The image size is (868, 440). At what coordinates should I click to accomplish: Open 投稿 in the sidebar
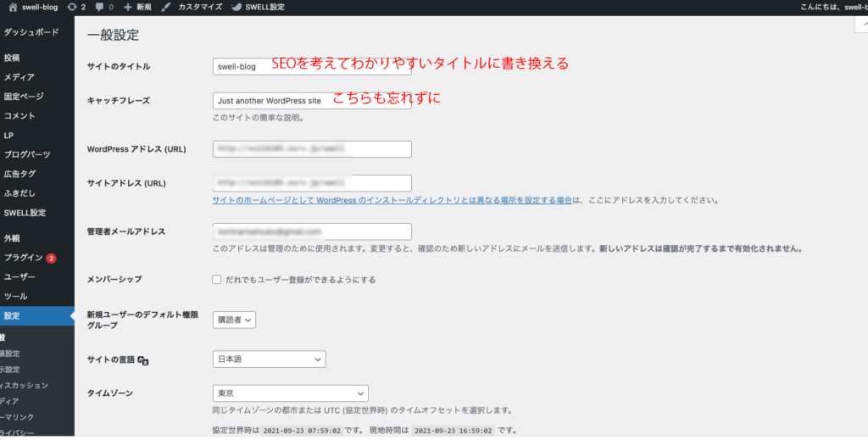click(x=12, y=58)
